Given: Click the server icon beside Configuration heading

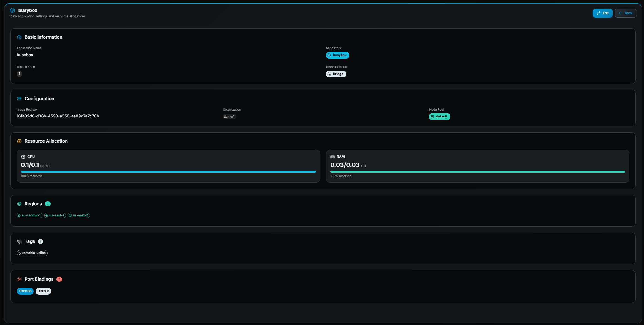Looking at the screenshot, I should click(19, 98).
